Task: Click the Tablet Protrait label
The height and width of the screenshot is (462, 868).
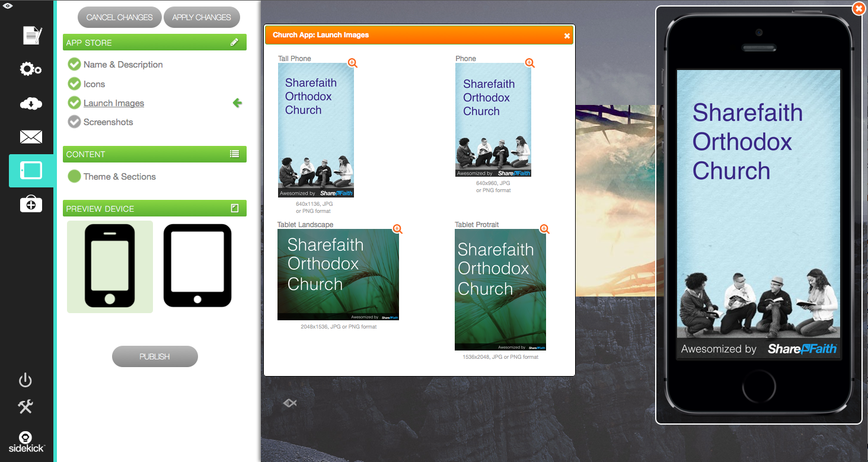Action: coord(477,225)
